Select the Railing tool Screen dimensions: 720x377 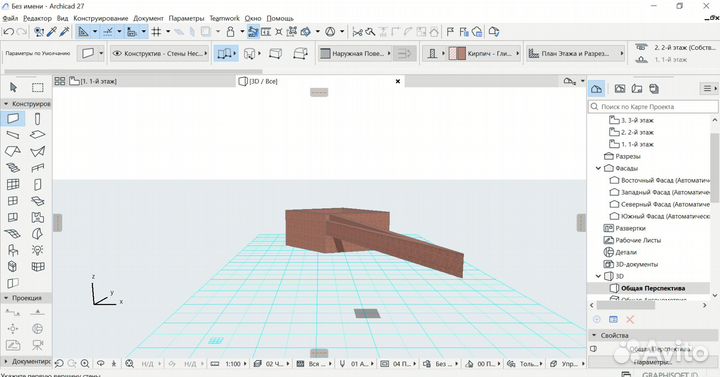point(38,168)
